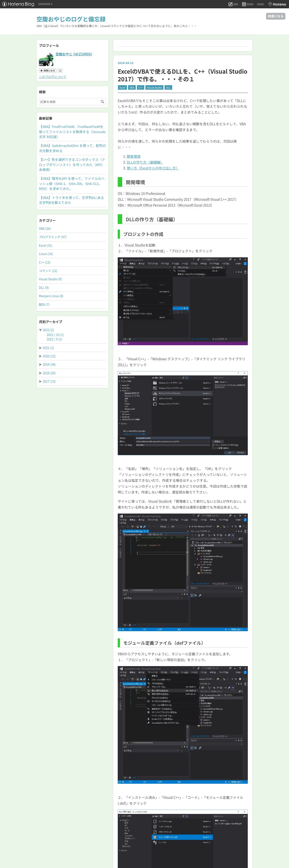Screen dimensions: 289x868
Task: Expand the 2018 archive triangle
Action: 40,373
